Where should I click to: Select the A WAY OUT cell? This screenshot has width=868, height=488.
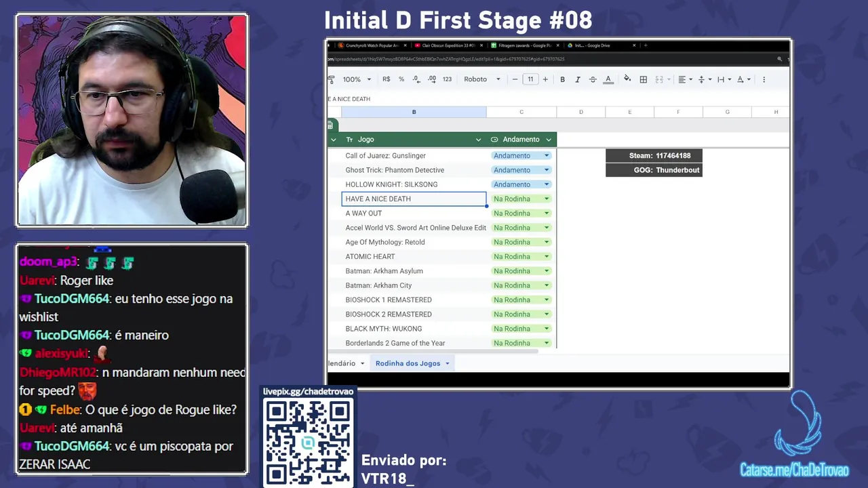[x=414, y=213]
